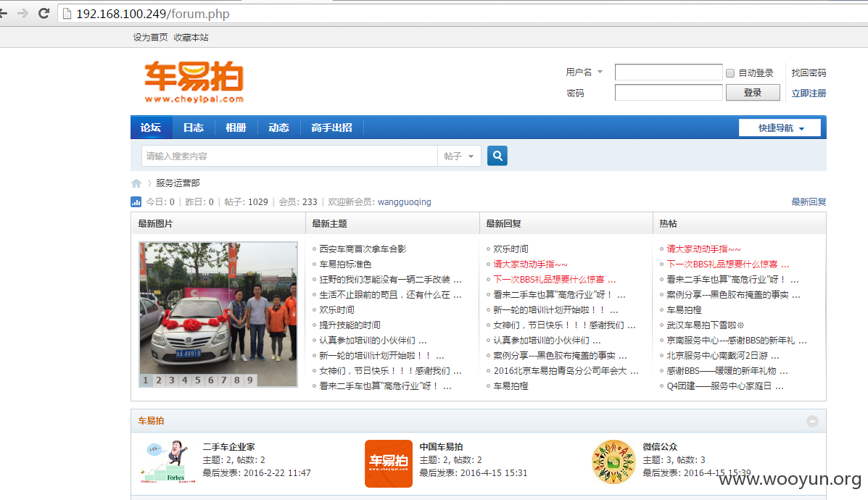The image size is (868, 500).
Task: Switch to the 相册 nav tab
Action: (236, 128)
